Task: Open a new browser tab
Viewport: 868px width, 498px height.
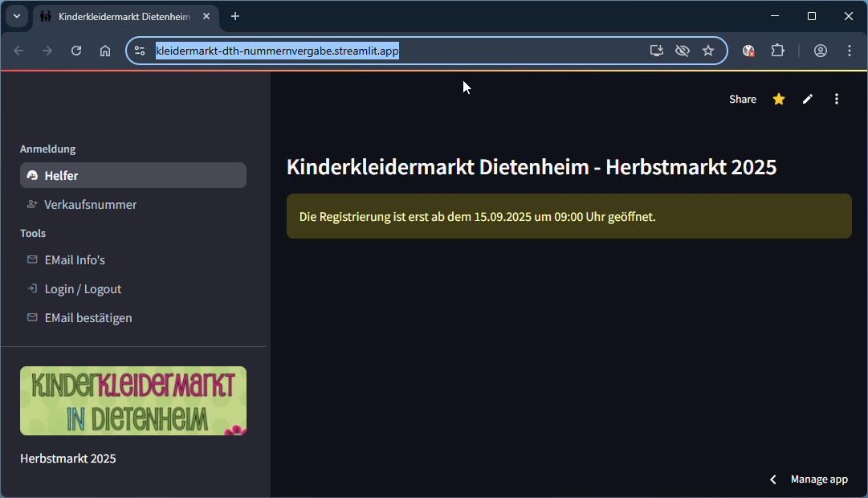Action: coord(235,16)
